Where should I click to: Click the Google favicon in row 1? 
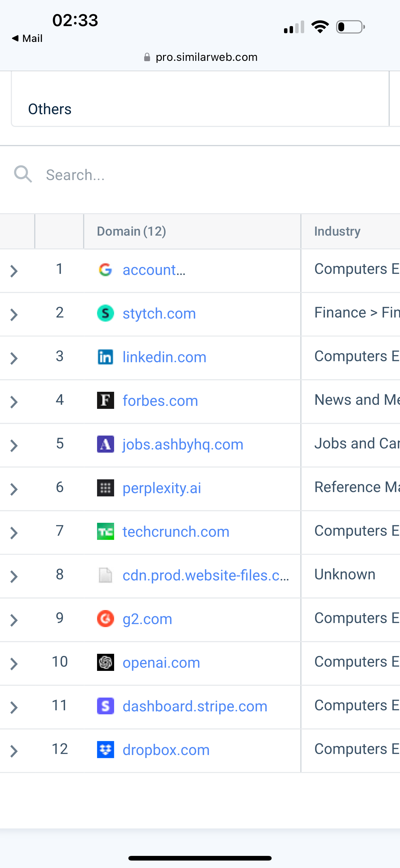(x=105, y=270)
